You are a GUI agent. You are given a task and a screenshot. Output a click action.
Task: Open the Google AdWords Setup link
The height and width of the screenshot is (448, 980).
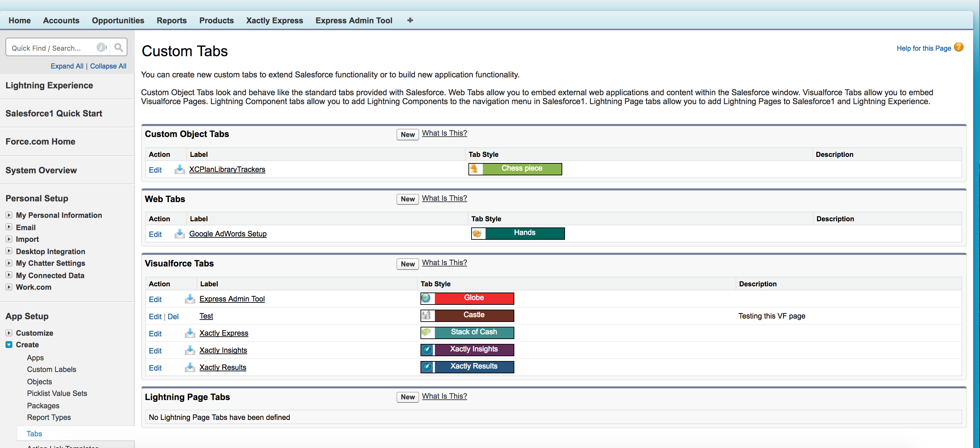coord(228,234)
